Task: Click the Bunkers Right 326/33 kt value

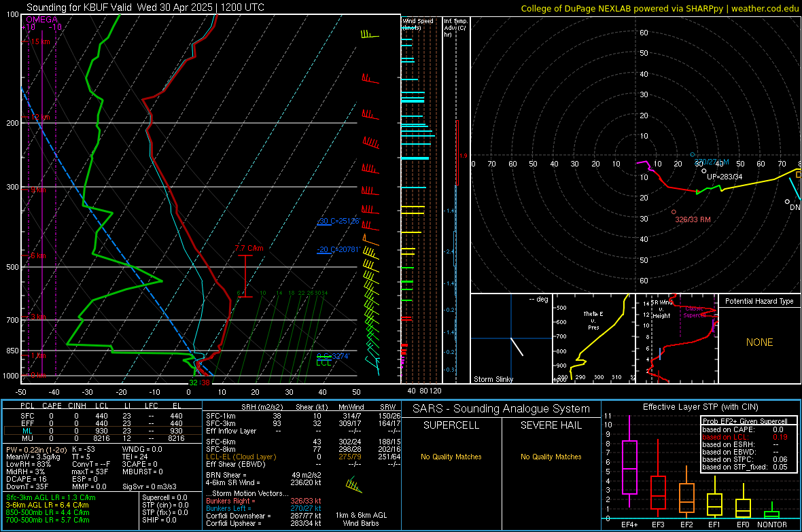Action: [x=306, y=501]
